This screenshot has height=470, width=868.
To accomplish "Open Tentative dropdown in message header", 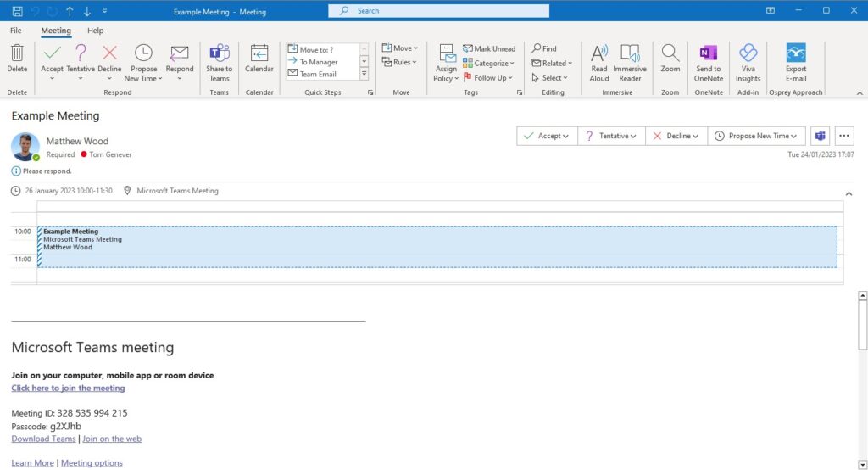I will [x=611, y=136].
